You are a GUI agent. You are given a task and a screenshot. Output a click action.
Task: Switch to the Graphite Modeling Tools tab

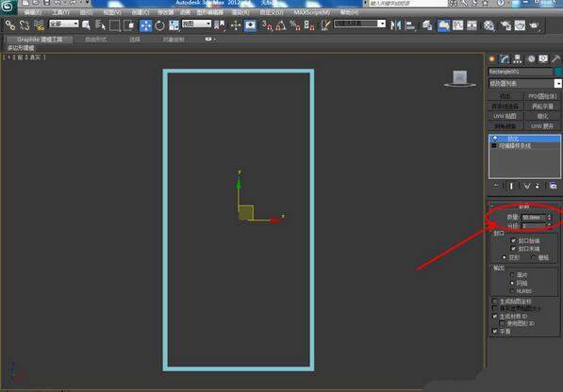point(40,40)
